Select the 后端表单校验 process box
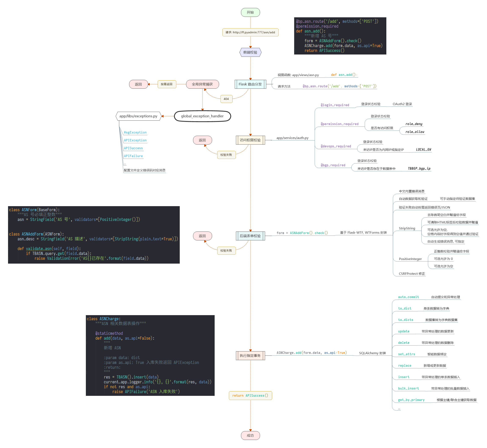This screenshot has height=448, width=487. (x=250, y=236)
